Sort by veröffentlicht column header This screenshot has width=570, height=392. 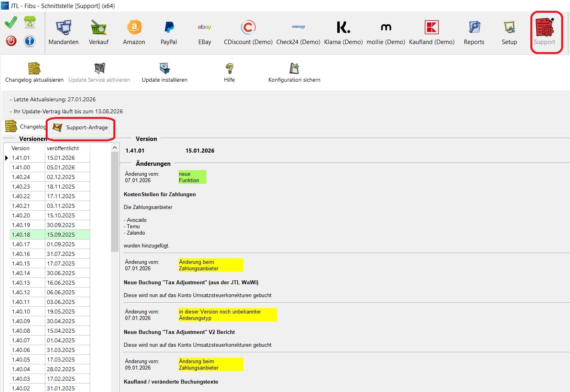(x=66, y=148)
